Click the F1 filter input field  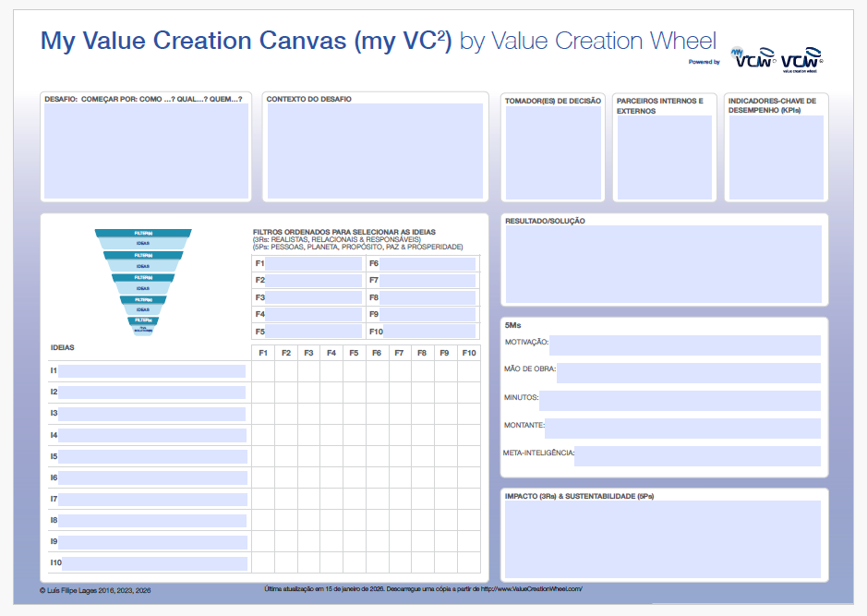point(314,264)
